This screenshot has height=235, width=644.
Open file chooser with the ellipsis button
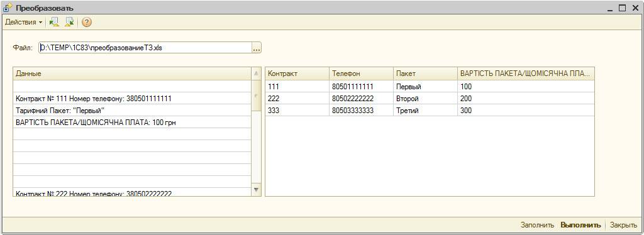pyautogui.click(x=257, y=48)
